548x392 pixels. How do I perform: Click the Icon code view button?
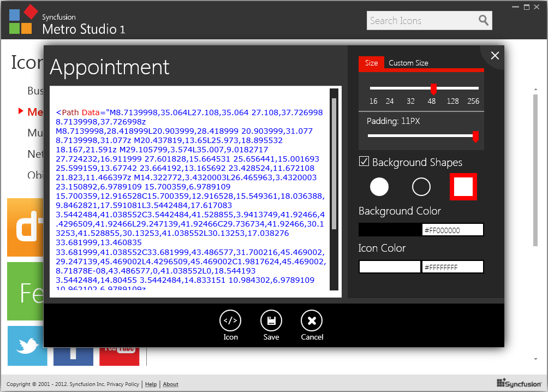click(x=230, y=320)
